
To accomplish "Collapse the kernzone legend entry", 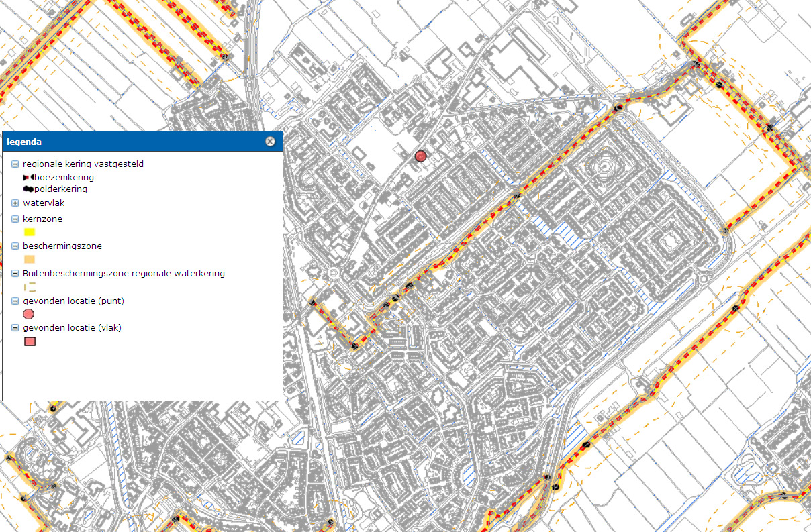I will pyautogui.click(x=14, y=219).
